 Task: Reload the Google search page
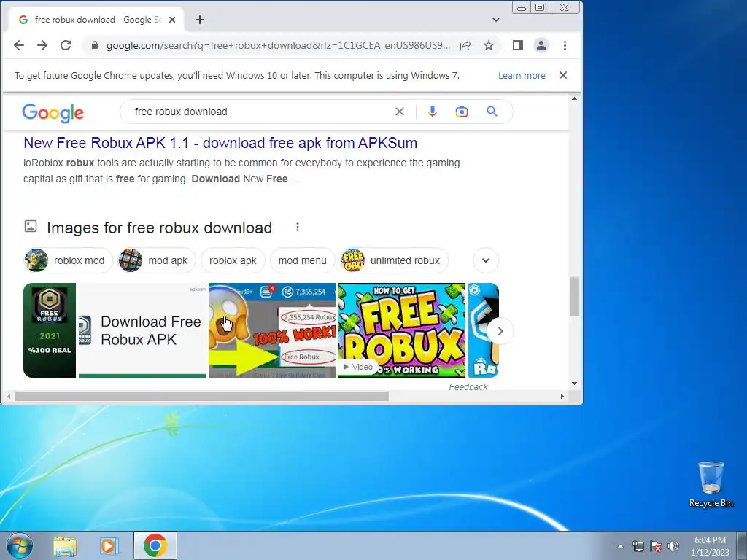click(66, 45)
